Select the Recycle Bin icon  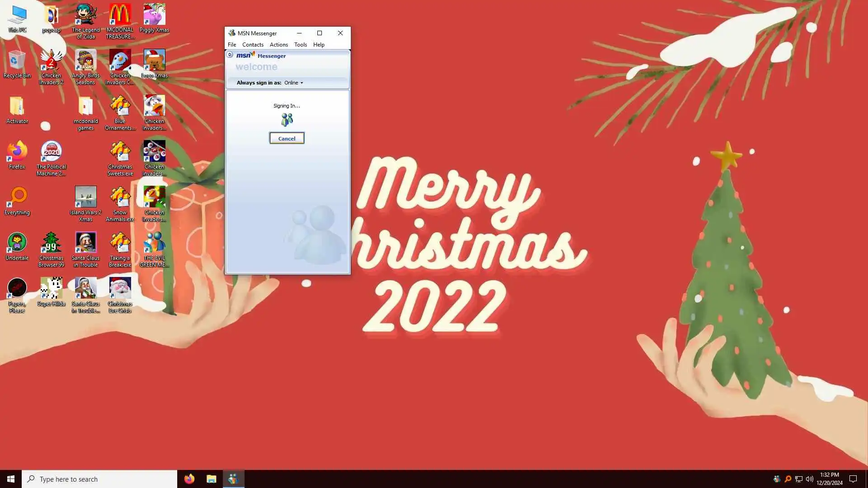click(x=17, y=63)
